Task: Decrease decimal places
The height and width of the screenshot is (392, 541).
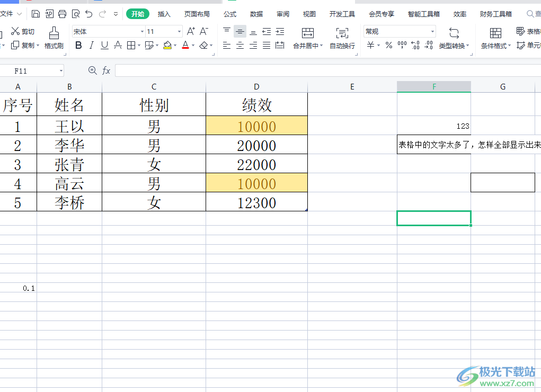Action: click(429, 45)
